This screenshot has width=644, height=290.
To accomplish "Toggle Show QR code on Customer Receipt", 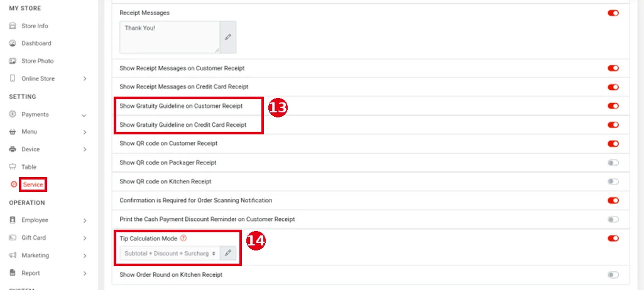I will [613, 144].
